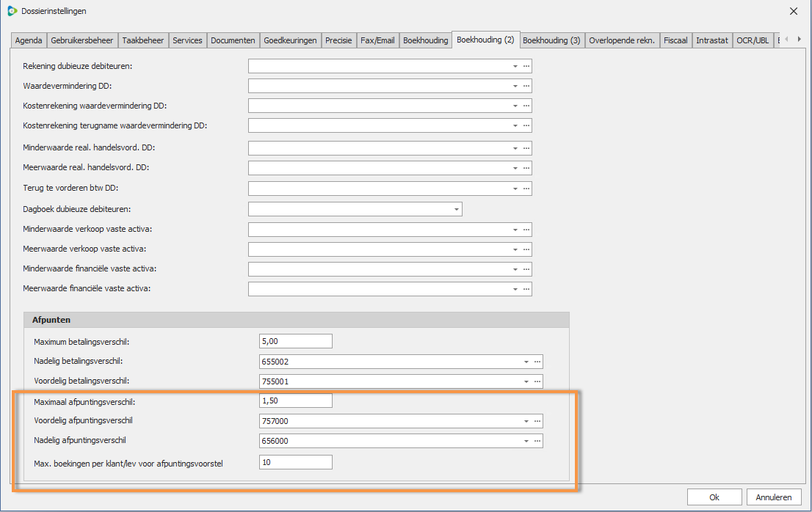The width and height of the screenshot is (812, 512).
Task: Go to the Overlopende rekn. tab
Action: pyautogui.click(x=622, y=40)
